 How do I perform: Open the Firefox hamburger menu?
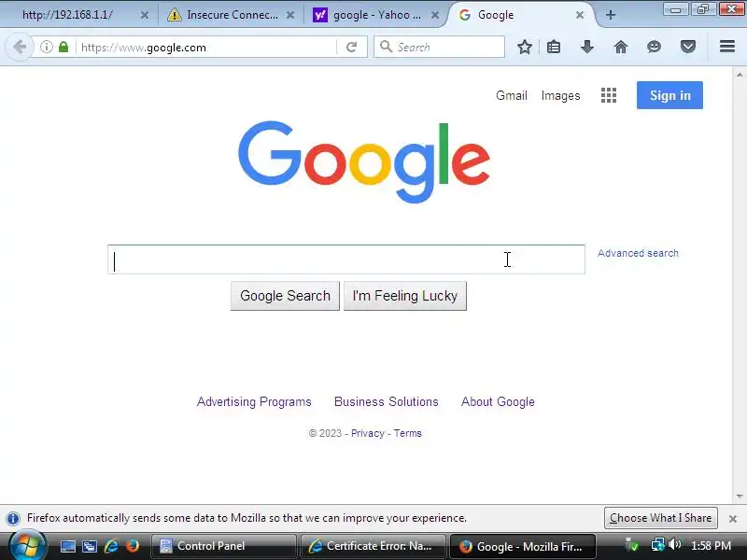727,46
